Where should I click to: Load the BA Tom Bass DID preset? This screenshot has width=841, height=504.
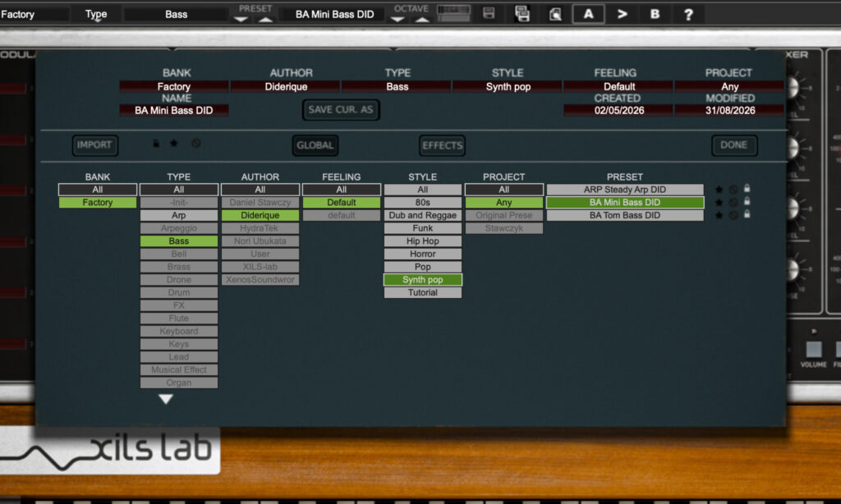pos(625,215)
